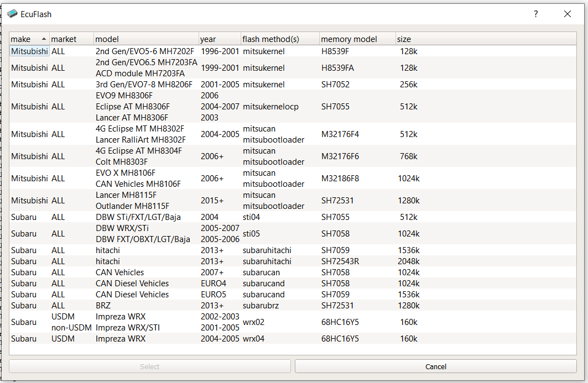This screenshot has height=383, width=588.
Task: Click the sort arrow in make column header
Action: point(44,39)
